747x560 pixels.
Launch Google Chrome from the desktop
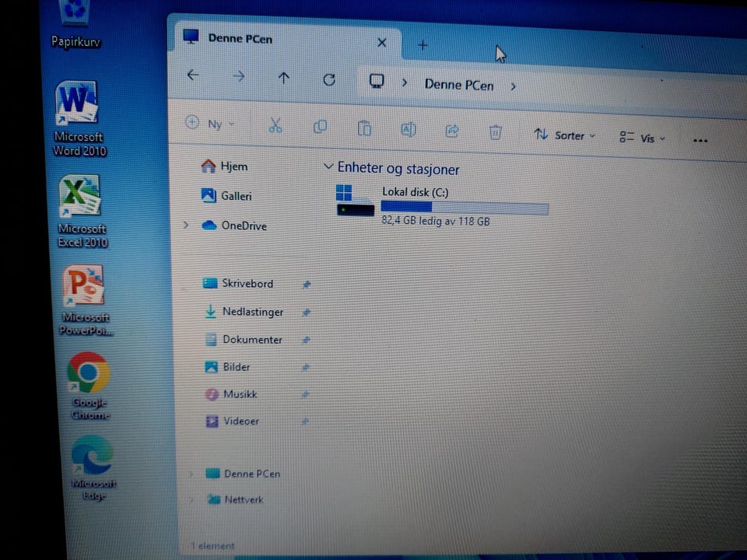click(89, 387)
